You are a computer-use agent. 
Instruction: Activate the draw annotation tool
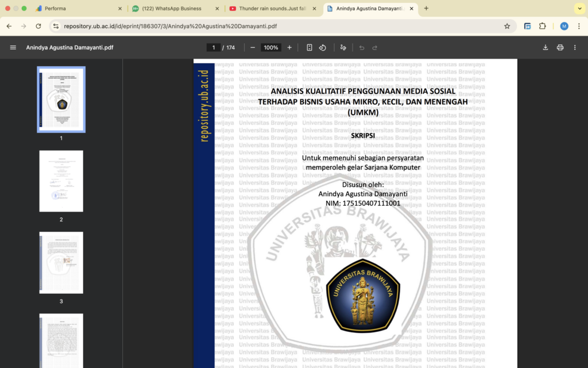pyautogui.click(x=343, y=48)
